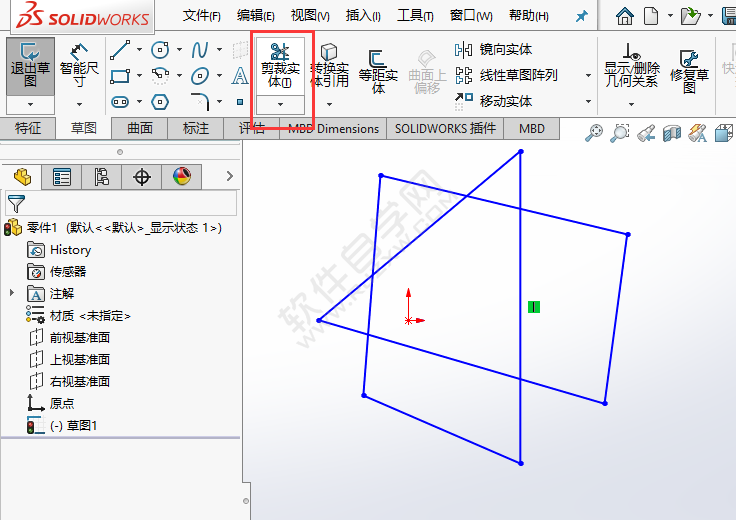Open dropdown arrow next to Line tool
Screen dimensions: 736x520
[x=139, y=49]
